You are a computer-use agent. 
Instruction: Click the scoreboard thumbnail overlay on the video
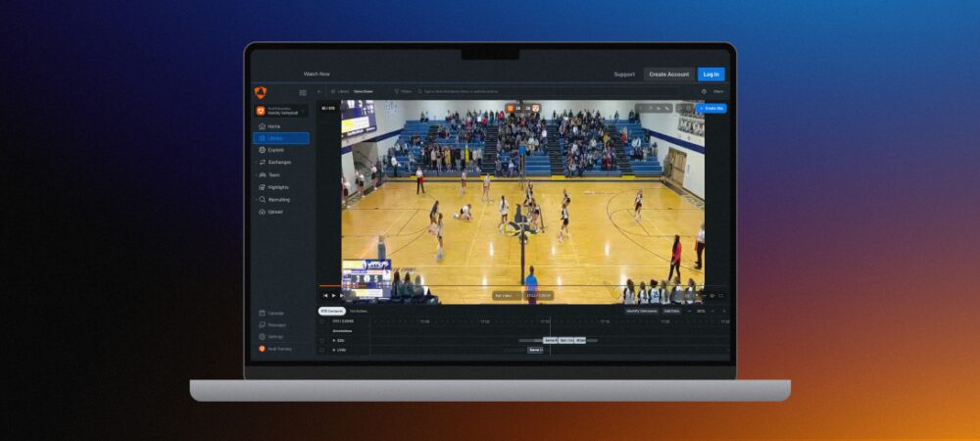pos(367,279)
